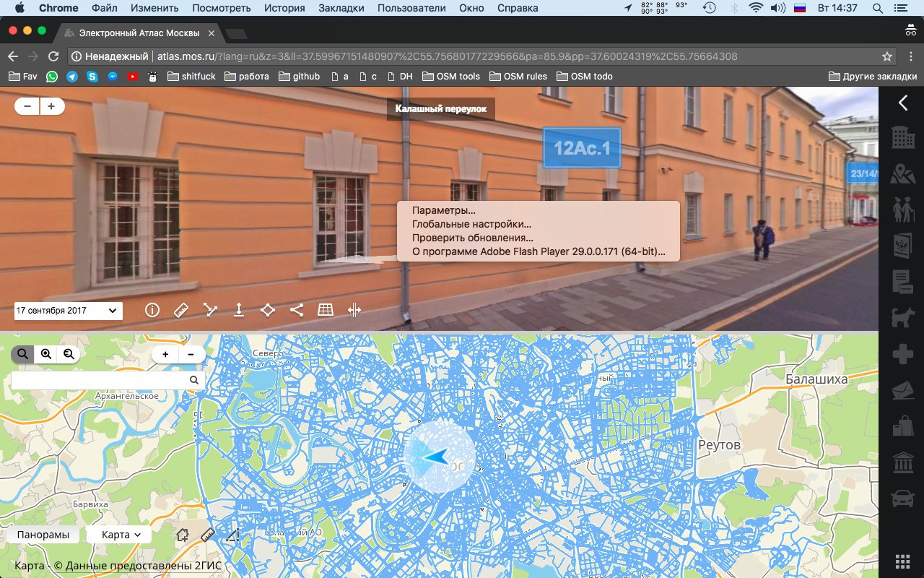The image size is (924, 578).
Task: Open the elderly people social category
Action: (x=903, y=210)
